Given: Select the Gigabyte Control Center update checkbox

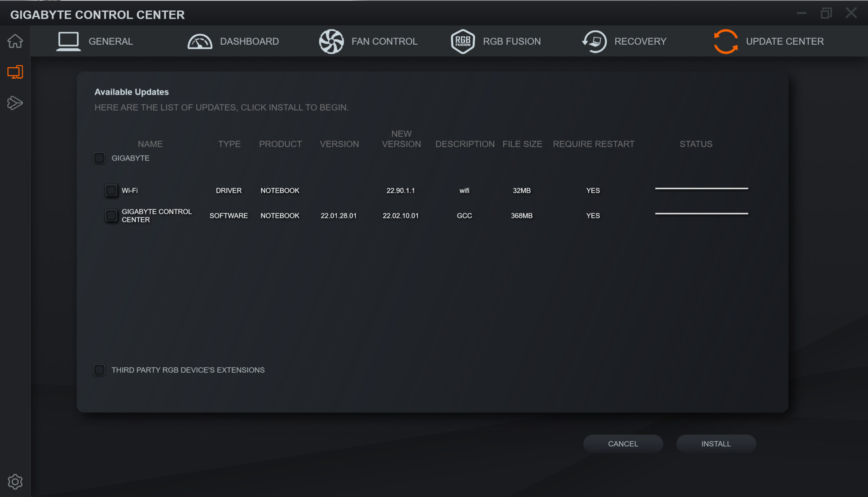Looking at the screenshot, I should [111, 215].
